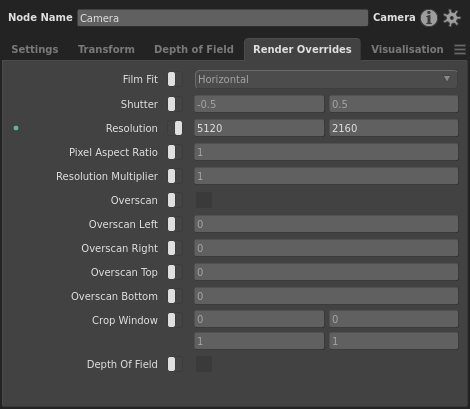The height and width of the screenshot is (409, 470).
Task: Disable the Resolution override switch
Action: (x=175, y=128)
